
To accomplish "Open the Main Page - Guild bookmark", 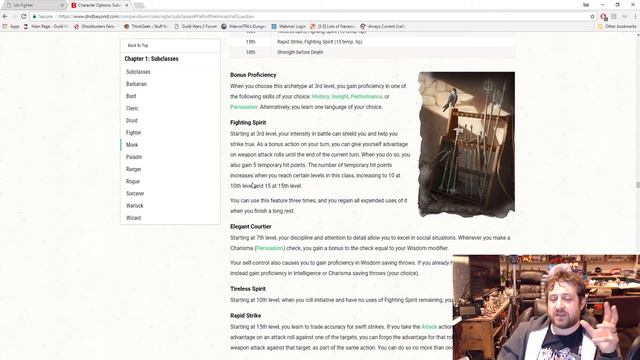I will coord(46,26).
